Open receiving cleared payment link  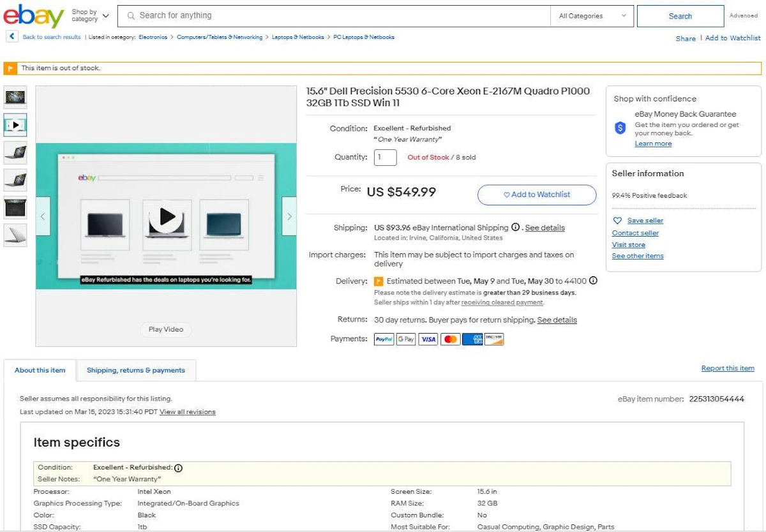502,302
